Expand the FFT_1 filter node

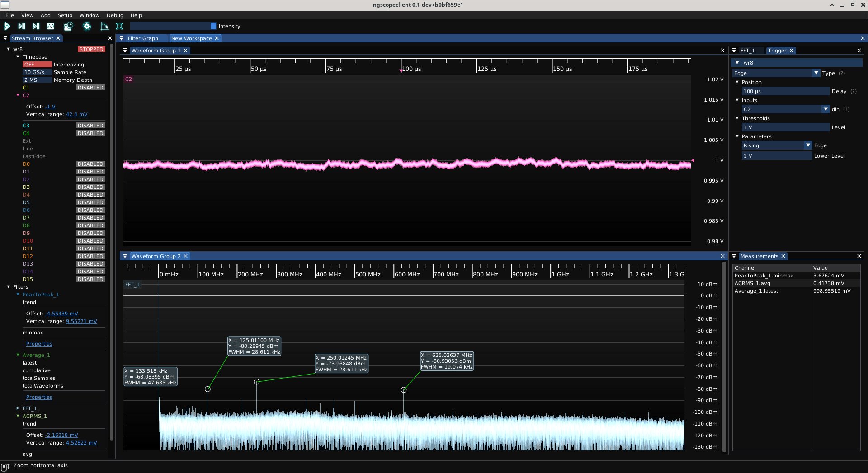pos(18,408)
